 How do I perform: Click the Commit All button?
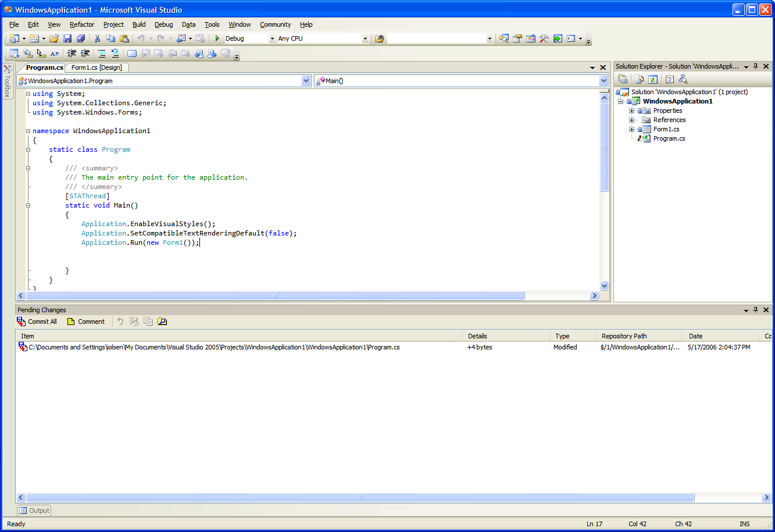click(x=37, y=322)
